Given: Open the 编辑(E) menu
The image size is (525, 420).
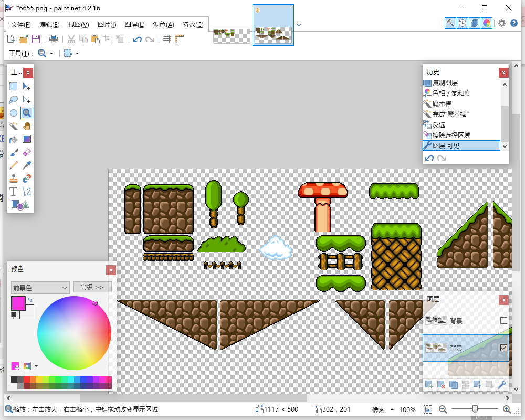Looking at the screenshot, I should tap(49, 25).
